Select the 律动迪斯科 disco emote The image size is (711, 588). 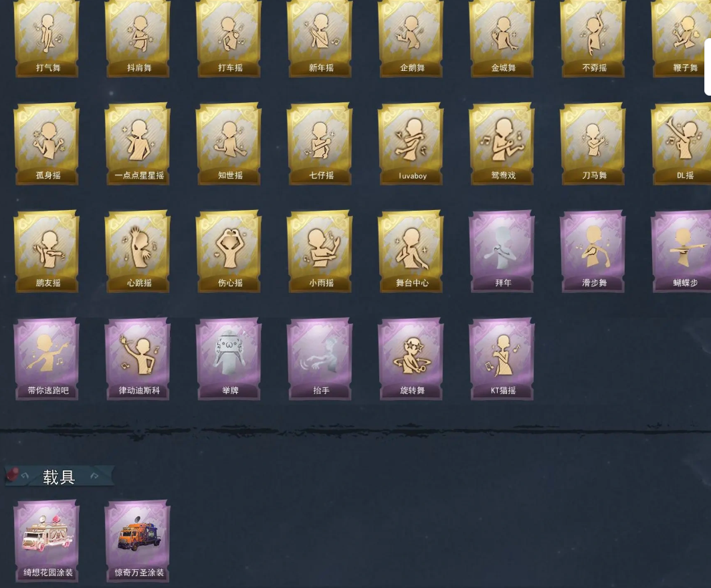(138, 359)
